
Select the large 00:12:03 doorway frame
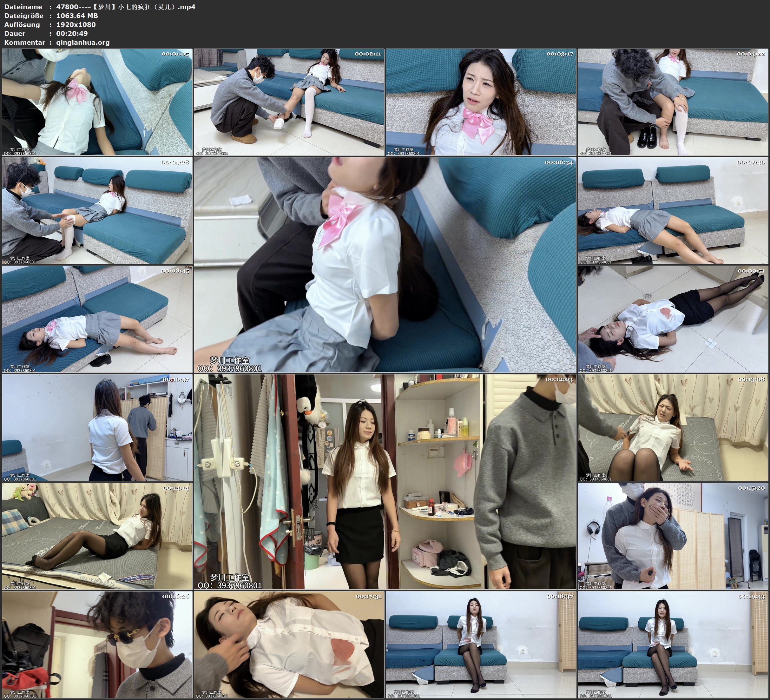[385, 481]
